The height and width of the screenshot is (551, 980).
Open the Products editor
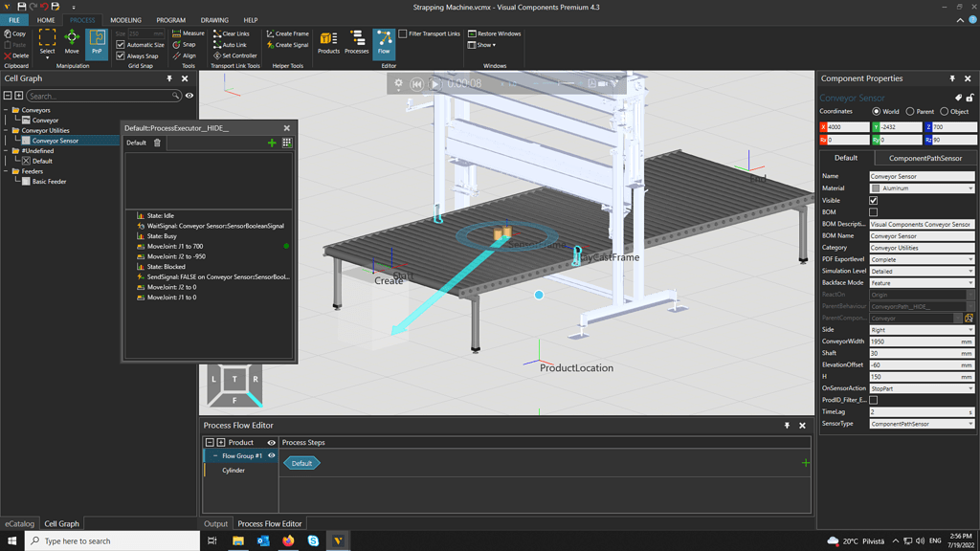pos(328,42)
